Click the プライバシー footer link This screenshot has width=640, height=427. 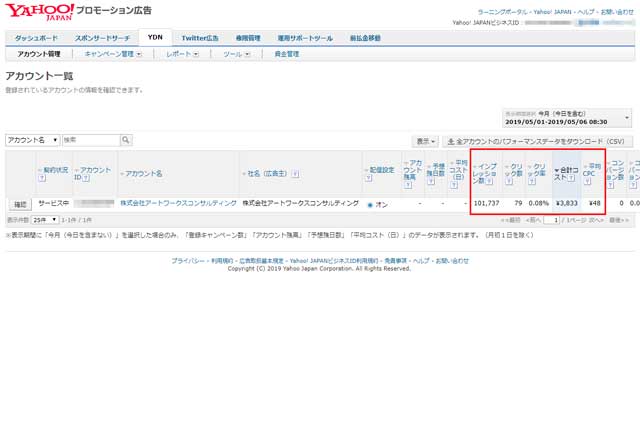[188, 260]
